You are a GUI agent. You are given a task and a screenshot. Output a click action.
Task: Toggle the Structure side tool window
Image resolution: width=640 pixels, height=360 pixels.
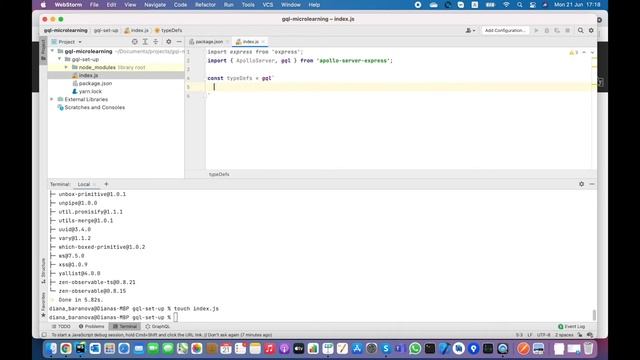click(43, 270)
